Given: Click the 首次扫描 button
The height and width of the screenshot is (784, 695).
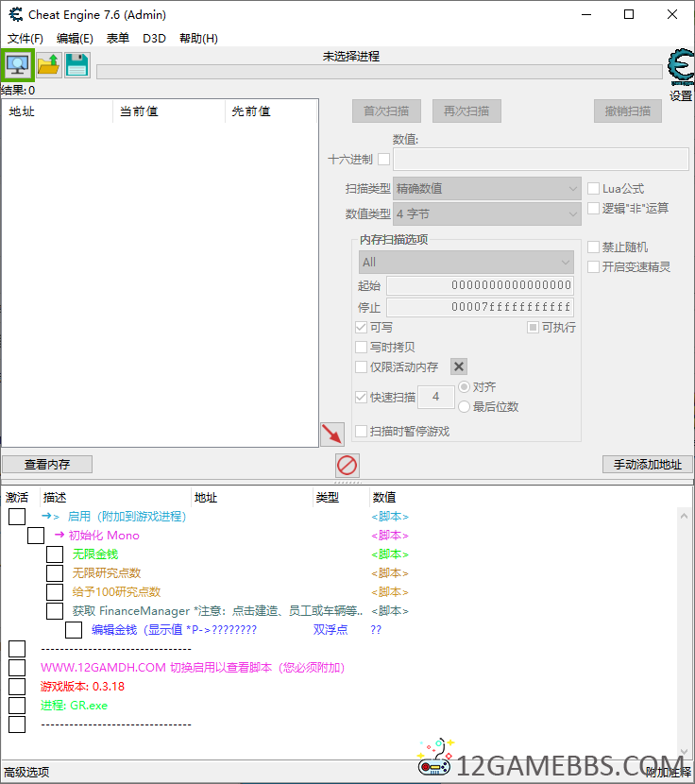Looking at the screenshot, I should coord(386,111).
